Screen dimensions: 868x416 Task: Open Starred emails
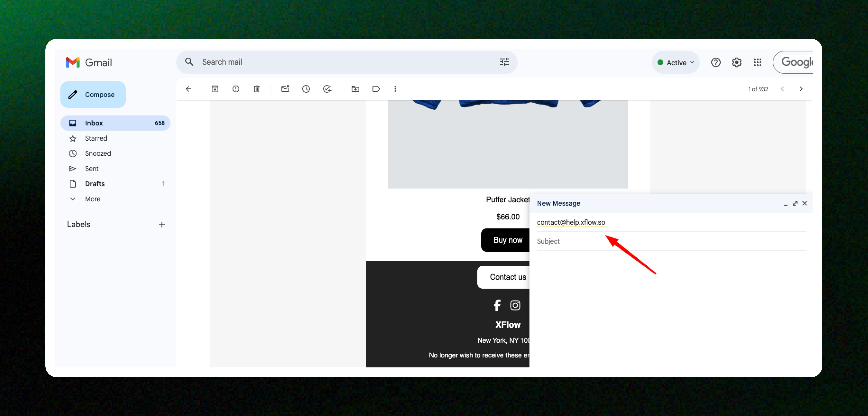[115, 138]
